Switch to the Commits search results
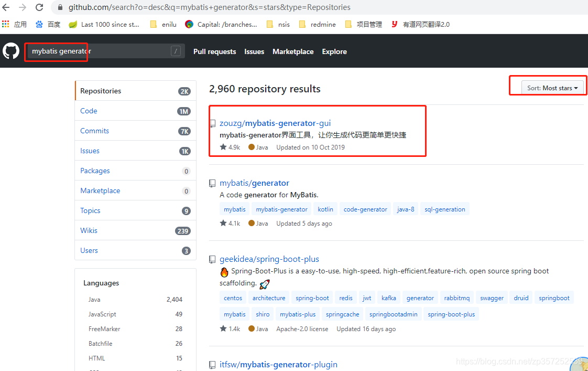This screenshot has height=371, width=588. [x=94, y=131]
